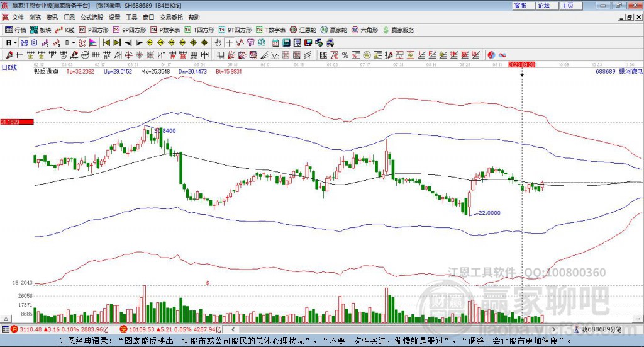Open the 资讯 menu
This screenshot has width=644, height=347.
(52, 17)
